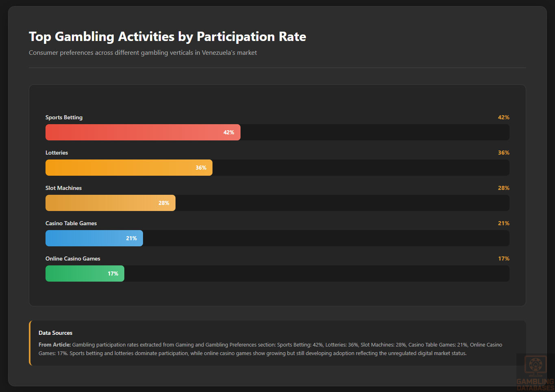This screenshot has height=392, width=555.
Task: Click the Online Casino Games label
Action: [73, 258]
